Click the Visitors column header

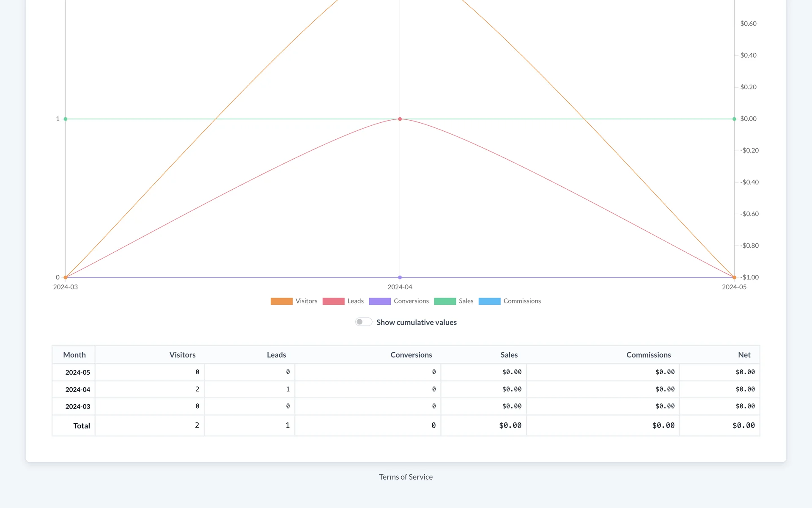pos(182,355)
